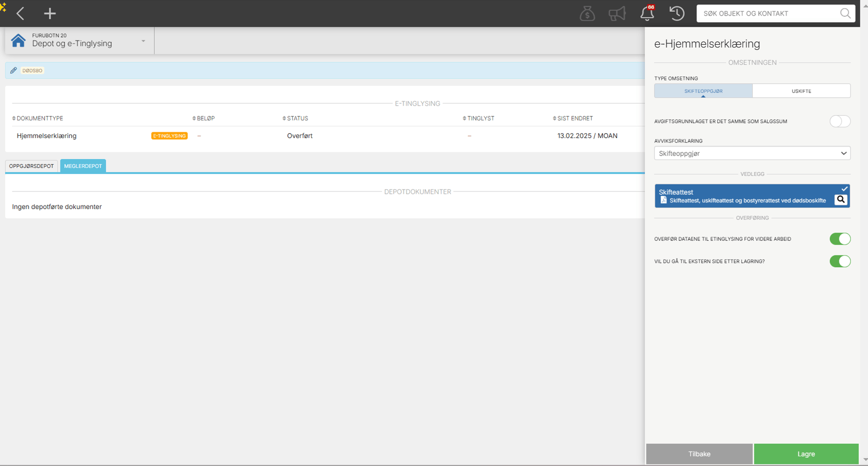Screen dimensions: 868x466
Task: Sort by TINGLYST column
Action: click(478, 118)
